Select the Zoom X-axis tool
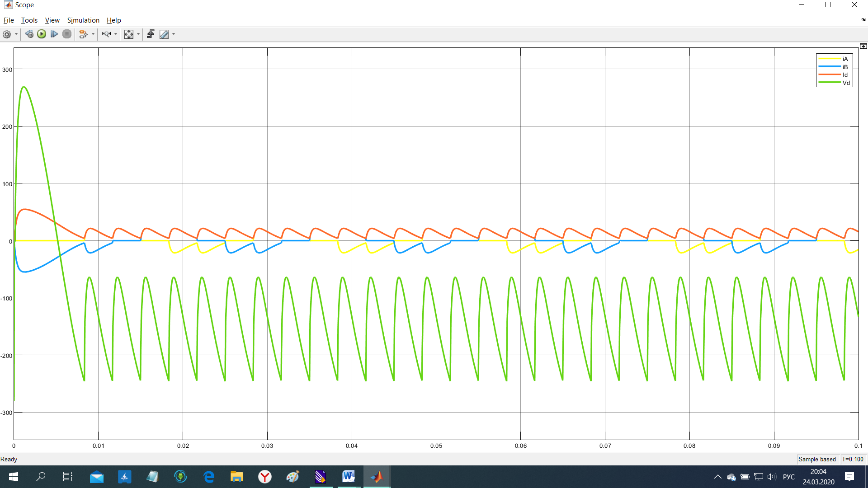The image size is (868, 488). point(106,34)
